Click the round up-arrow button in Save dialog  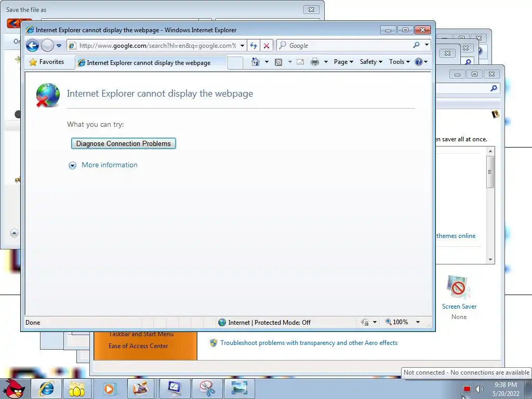pos(14,233)
